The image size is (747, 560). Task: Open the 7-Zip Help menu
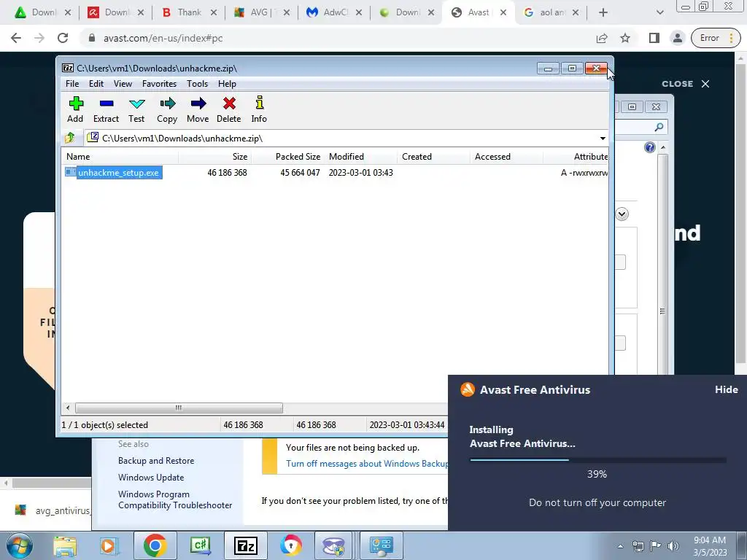tap(228, 84)
